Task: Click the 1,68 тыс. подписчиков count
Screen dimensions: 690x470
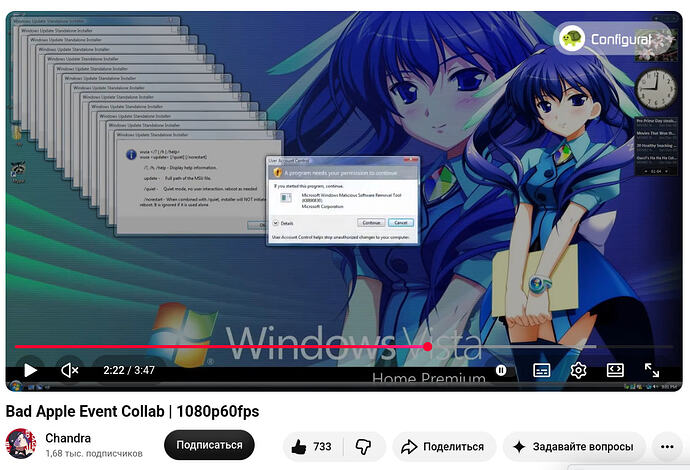Action: 94,453
